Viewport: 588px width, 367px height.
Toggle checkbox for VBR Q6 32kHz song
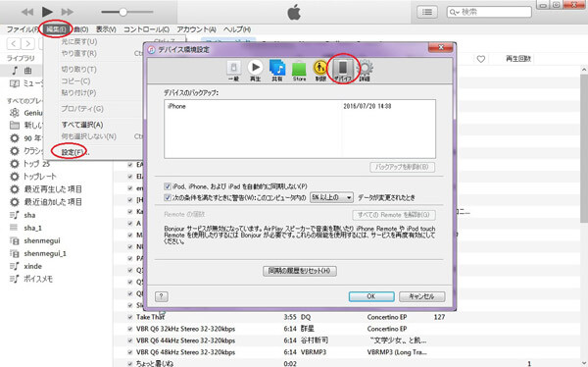click(x=130, y=329)
